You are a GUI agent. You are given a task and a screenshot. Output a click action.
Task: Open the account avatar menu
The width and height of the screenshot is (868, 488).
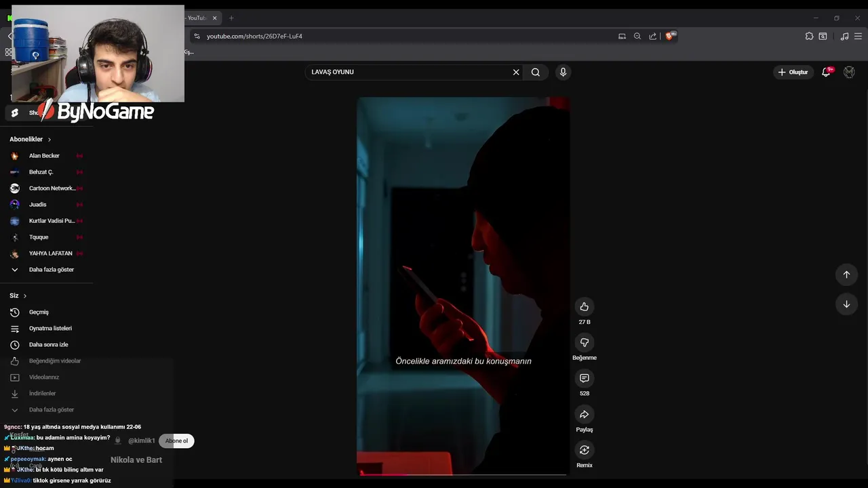(x=849, y=72)
